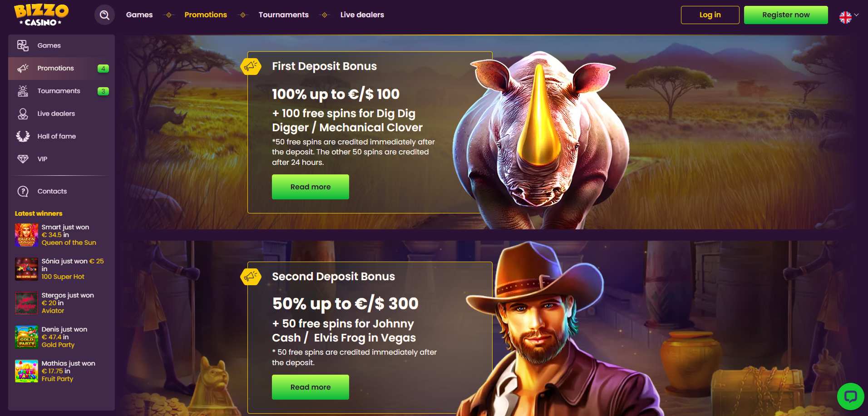Click the Bizzo Casino logo
Viewport: 868px width, 416px height.
(x=41, y=15)
